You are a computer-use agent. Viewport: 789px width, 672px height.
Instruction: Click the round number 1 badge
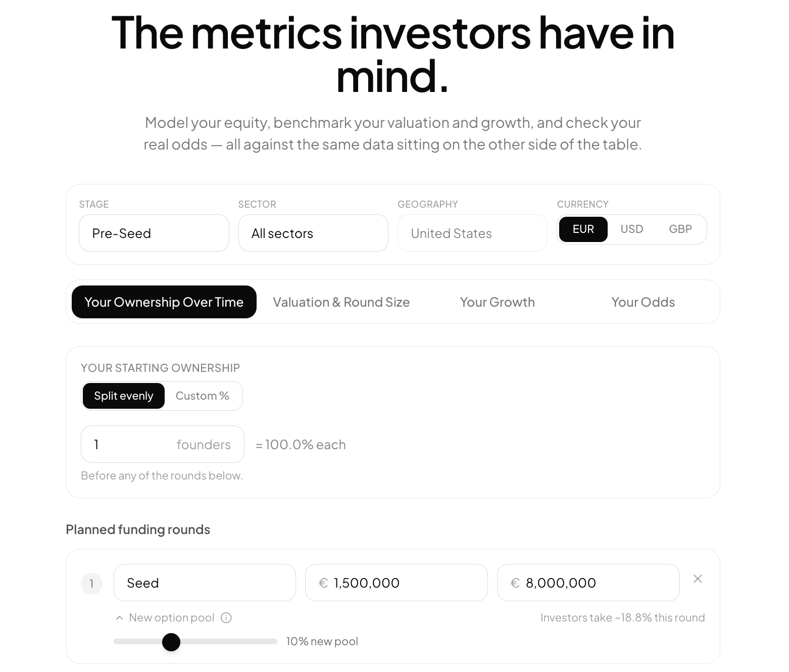pyautogui.click(x=91, y=584)
